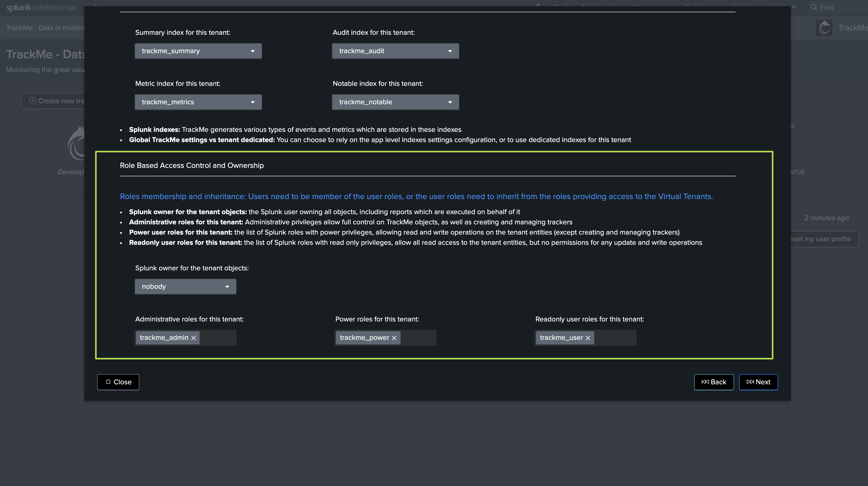Go Back to the previous wizard step
868x486 pixels.
pyautogui.click(x=714, y=382)
